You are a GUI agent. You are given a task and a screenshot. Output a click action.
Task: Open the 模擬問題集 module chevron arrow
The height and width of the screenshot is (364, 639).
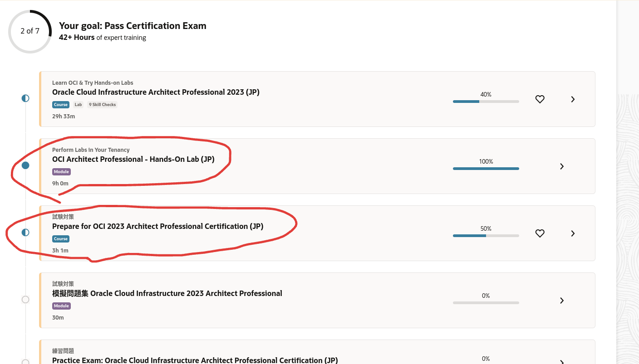pos(562,301)
